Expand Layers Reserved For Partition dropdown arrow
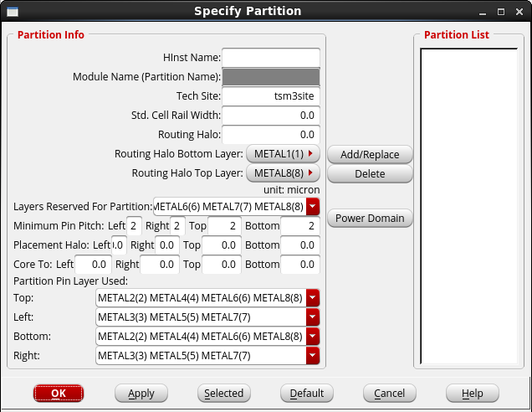The width and height of the screenshot is (532, 412). [x=313, y=206]
